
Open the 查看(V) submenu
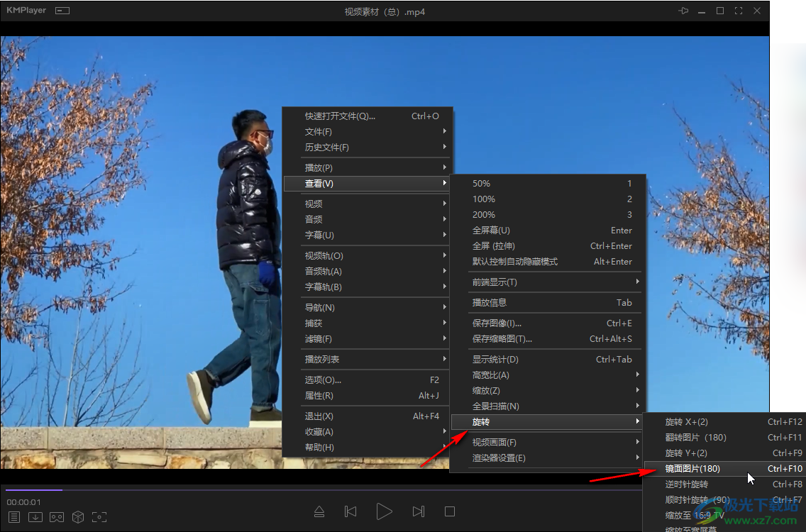click(367, 184)
